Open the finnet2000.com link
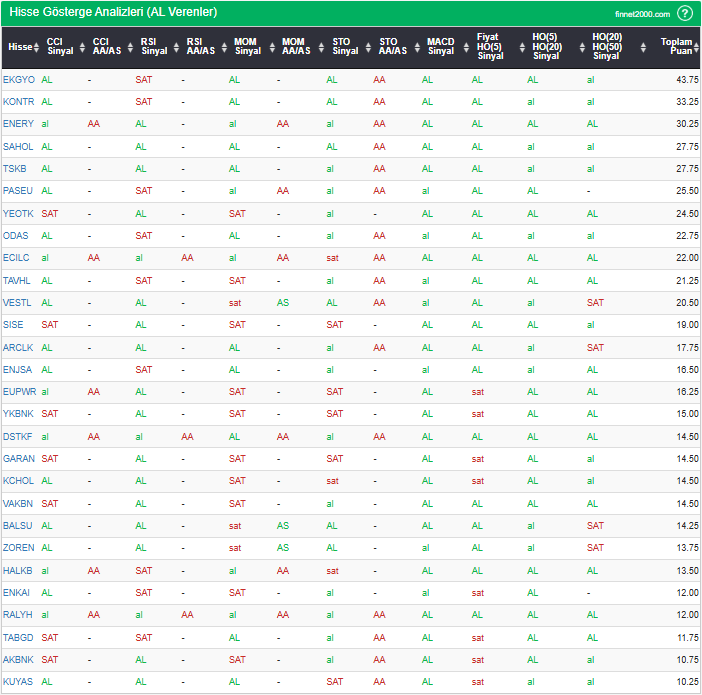The image size is (702, 695). click(643, 14)
